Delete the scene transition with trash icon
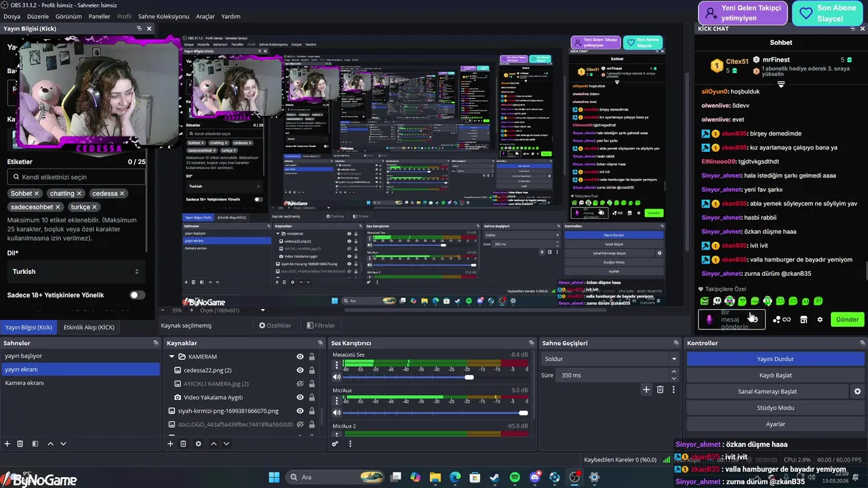 [660, 390]
